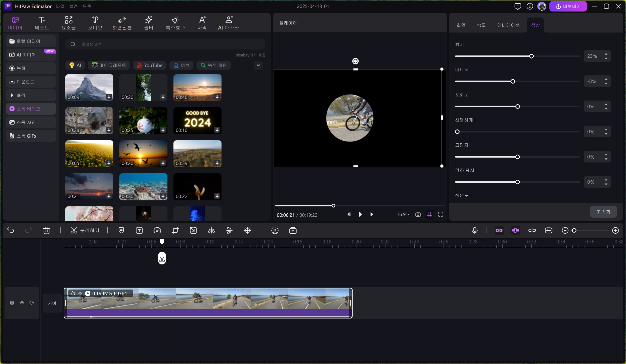Toggle the player grid overlay icon
The height and width of the screenshot is (364, 626).
pyautogui.click(x=429, y=214)
